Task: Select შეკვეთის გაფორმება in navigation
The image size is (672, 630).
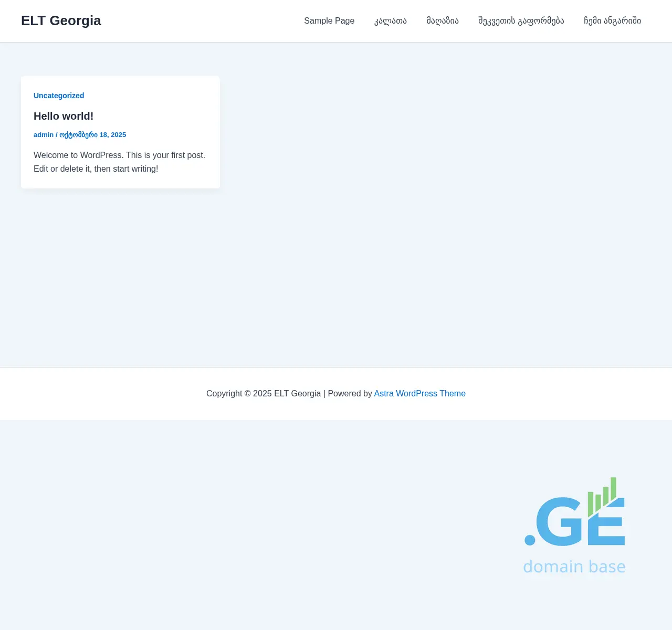Action: pos(521,21)
